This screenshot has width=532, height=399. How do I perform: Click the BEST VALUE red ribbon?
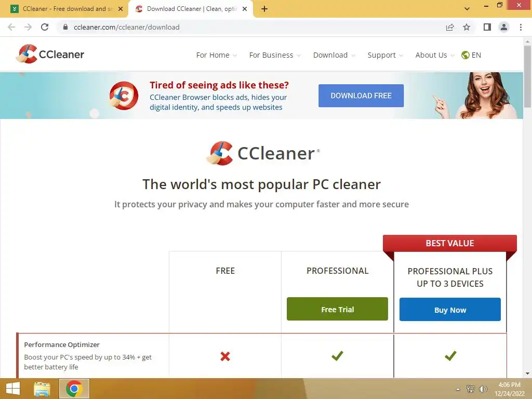coord(450,243)
